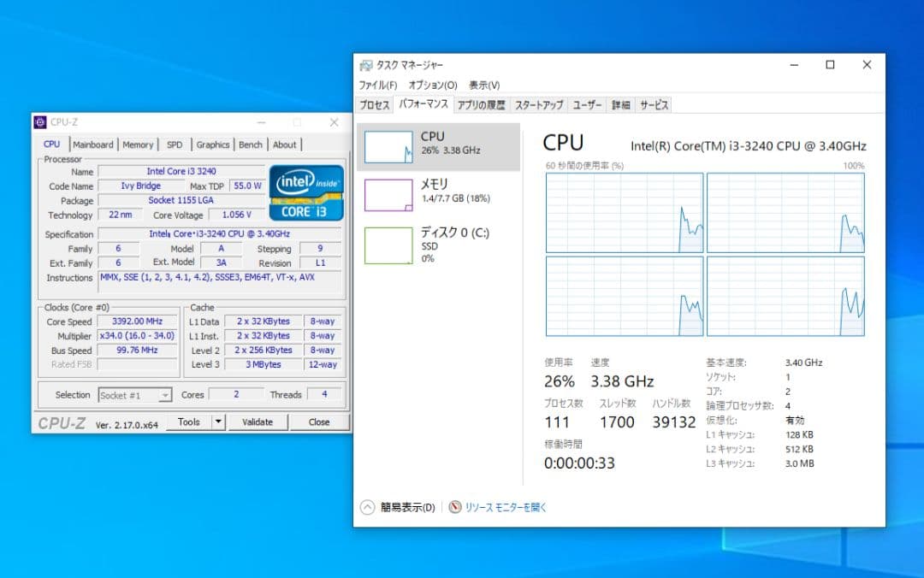Click the bottom-left CPU usage graph

coord(625,297)
